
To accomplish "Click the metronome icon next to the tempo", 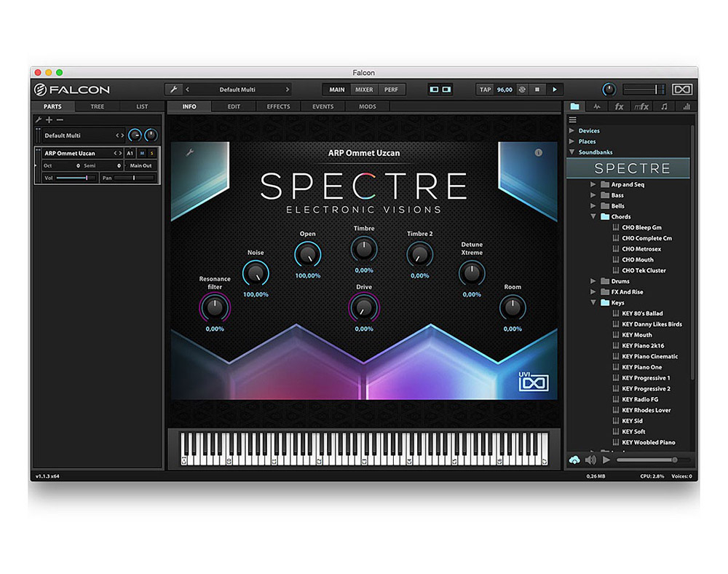I will pyautogui.click(x=523, y=90).
